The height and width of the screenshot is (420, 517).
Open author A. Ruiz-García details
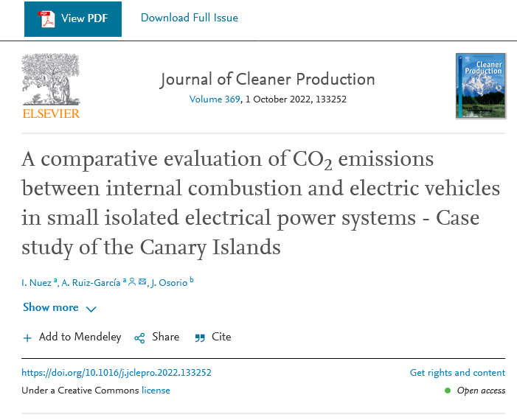tap(92, 284)
